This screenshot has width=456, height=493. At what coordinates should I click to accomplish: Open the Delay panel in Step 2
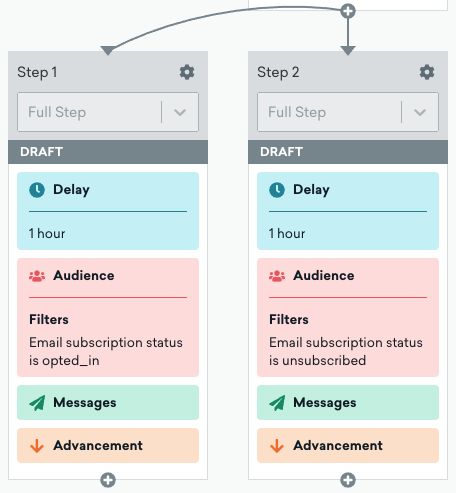point(348,211)
